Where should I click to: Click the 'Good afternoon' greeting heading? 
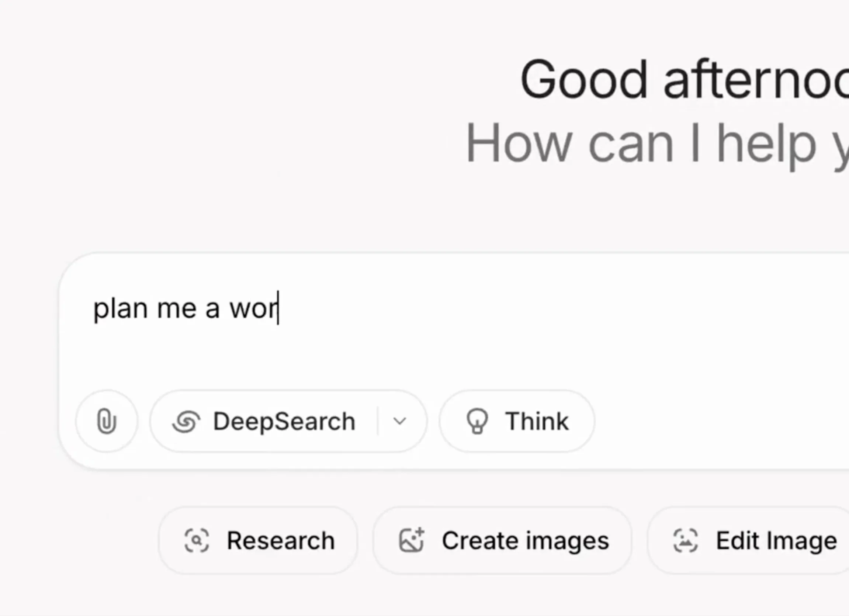(684, 80)
